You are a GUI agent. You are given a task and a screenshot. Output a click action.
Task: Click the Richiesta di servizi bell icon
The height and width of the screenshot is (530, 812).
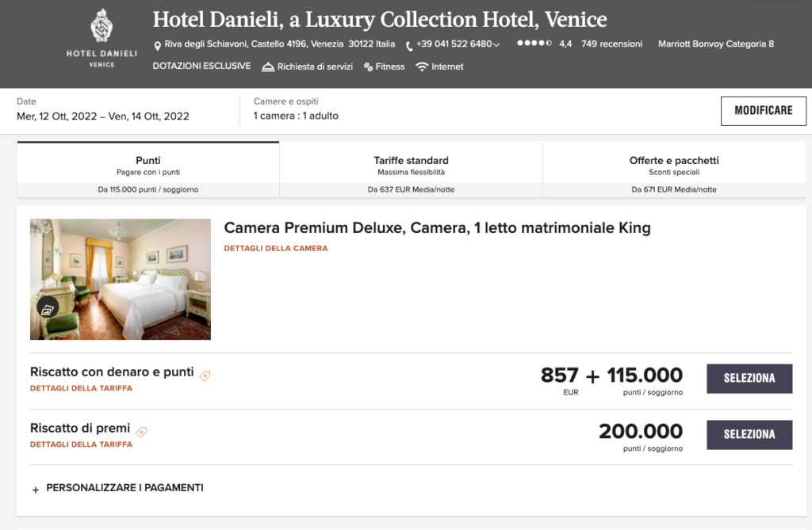coord(268,67)
